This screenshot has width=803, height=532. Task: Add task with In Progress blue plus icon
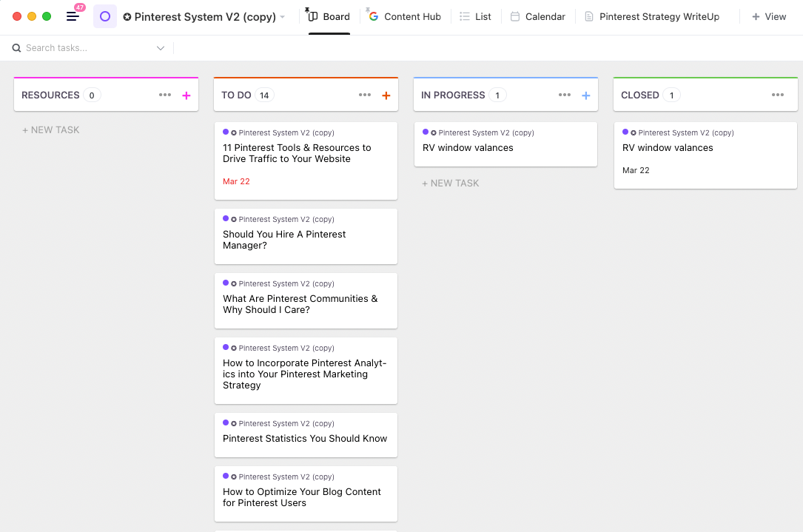(x=586, y=95)
